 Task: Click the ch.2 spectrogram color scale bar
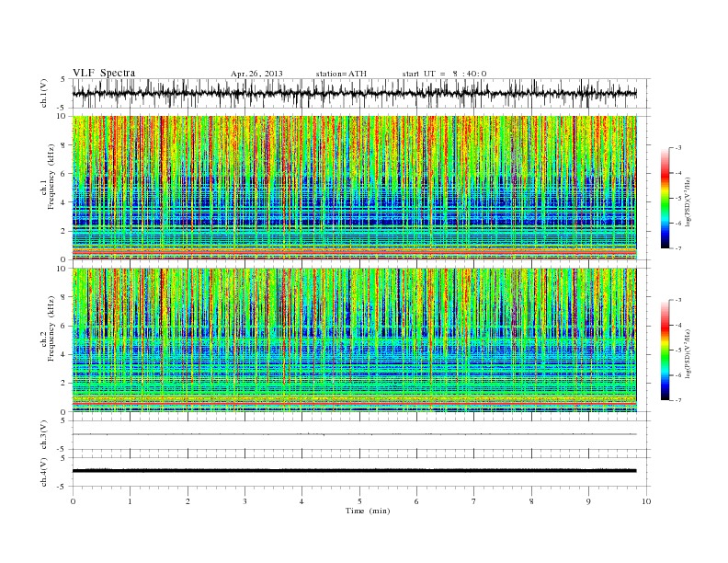click(665, 350)
